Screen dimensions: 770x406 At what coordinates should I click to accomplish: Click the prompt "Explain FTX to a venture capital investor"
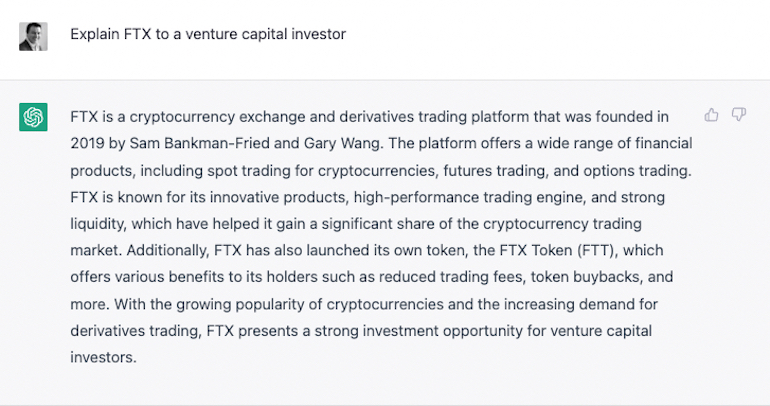click(208, 34)
